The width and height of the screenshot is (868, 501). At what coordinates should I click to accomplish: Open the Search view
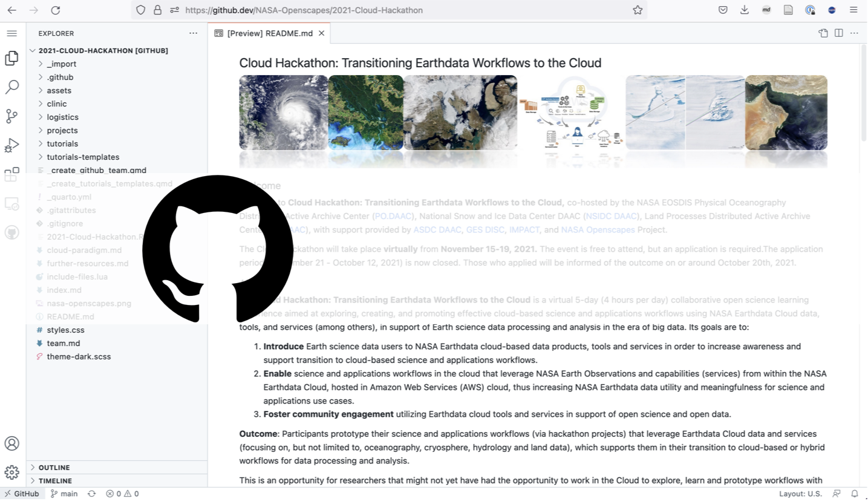coord(12,87)
